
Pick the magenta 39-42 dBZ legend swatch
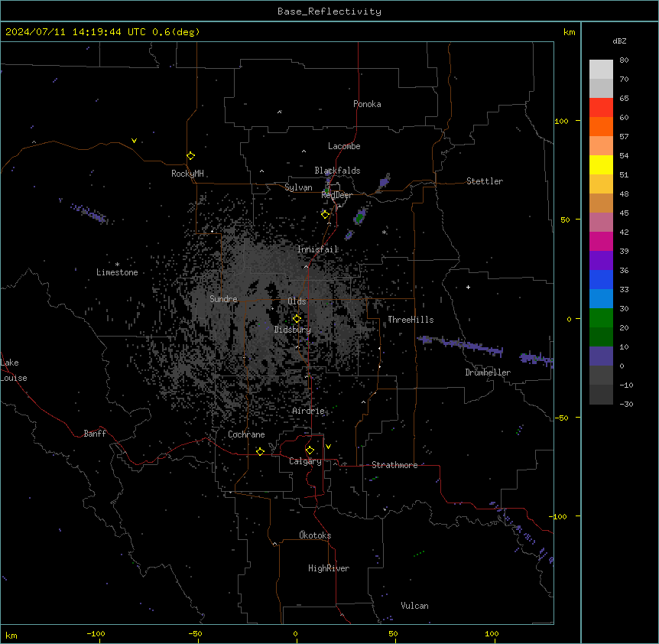[601, 241]
